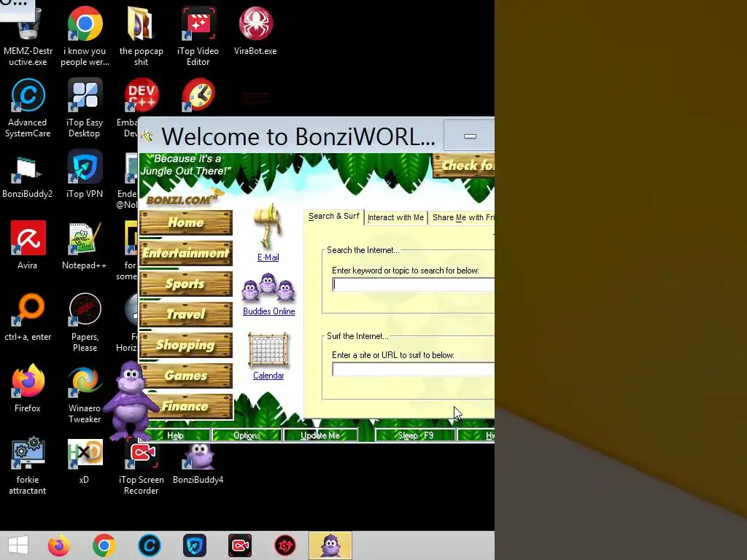This screenshot has width=747, height=560.
Task: Launch iTop Video Editor desktop icon
Action: (x=198, y=36)
